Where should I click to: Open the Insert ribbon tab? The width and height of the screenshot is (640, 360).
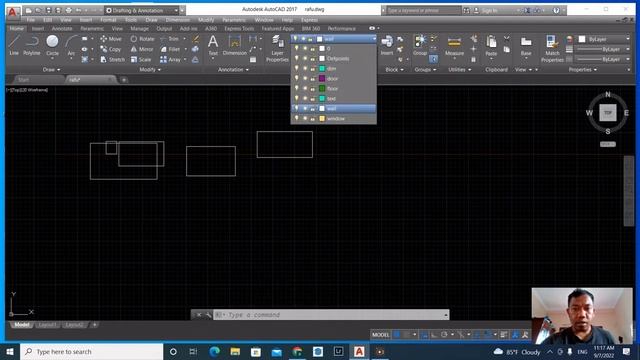click(x=38, y=29)
